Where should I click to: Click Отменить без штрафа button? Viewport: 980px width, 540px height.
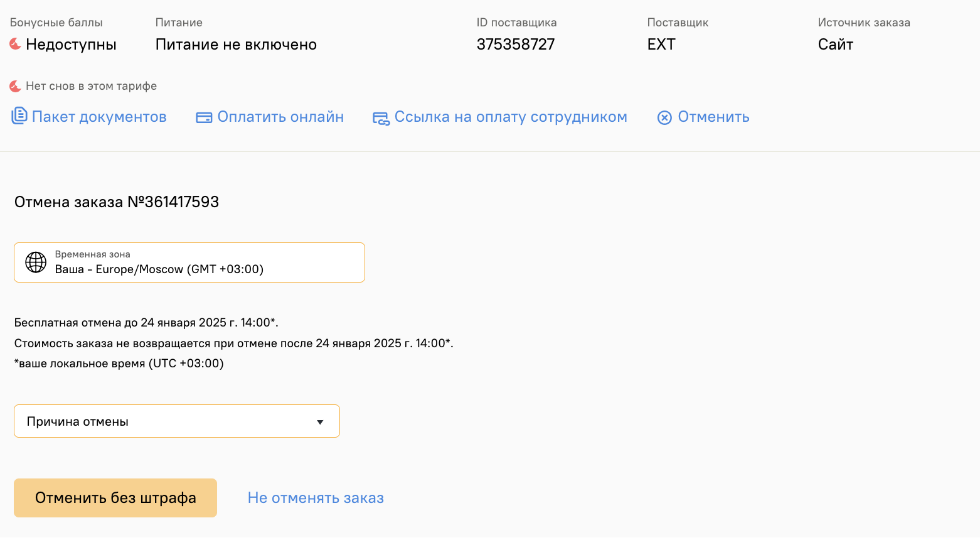click(115, 498)
